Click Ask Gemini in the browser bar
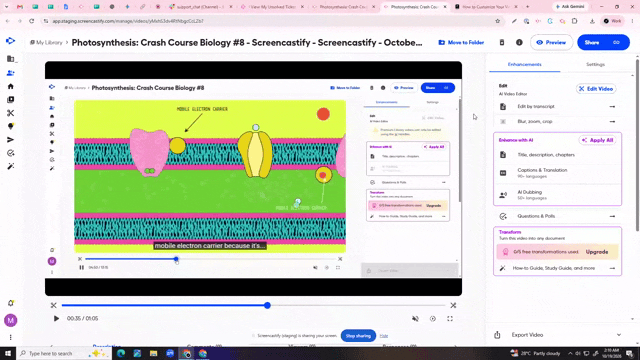Viewport: 640px width, 360px height. 570,7
